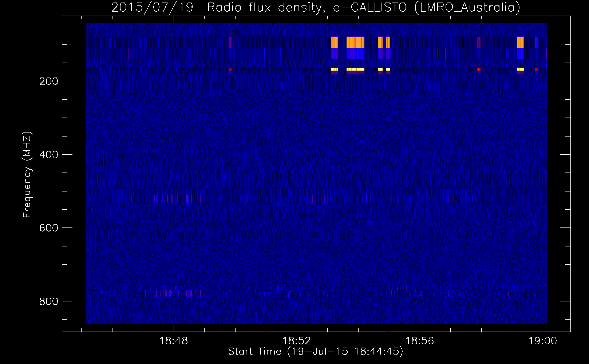589x364 pixels.
Task: Click the 18:52 time tick label
Action: click(x=297, y=341)
